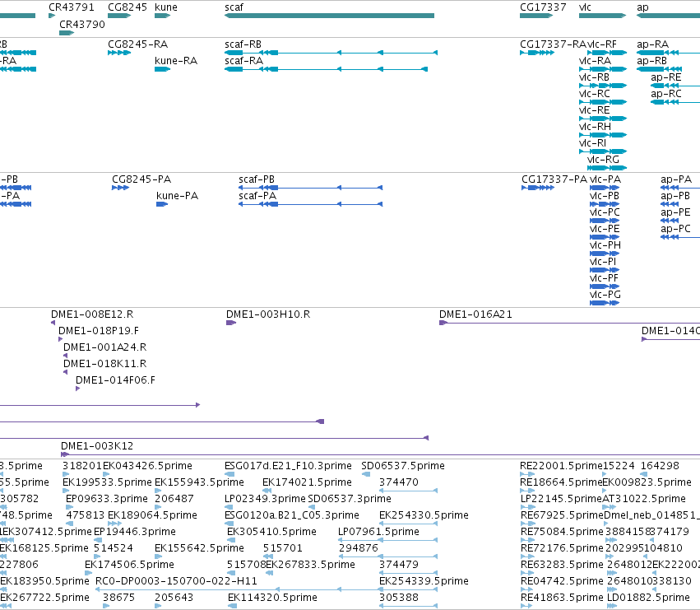Select the vlc-RA transcript label

(x=595, y=60)
